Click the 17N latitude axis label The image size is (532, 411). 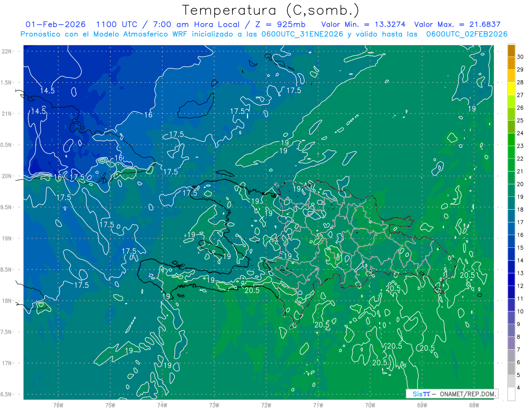coord(7,363)
